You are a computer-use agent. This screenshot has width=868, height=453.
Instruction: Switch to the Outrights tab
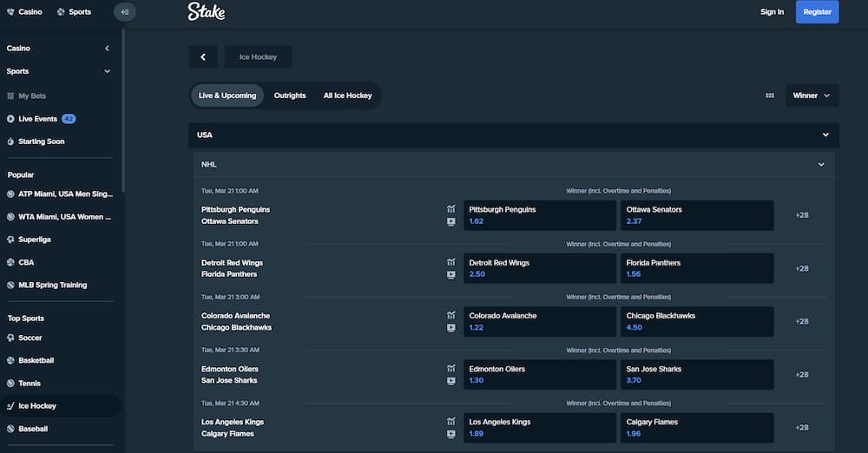[290, 95]
